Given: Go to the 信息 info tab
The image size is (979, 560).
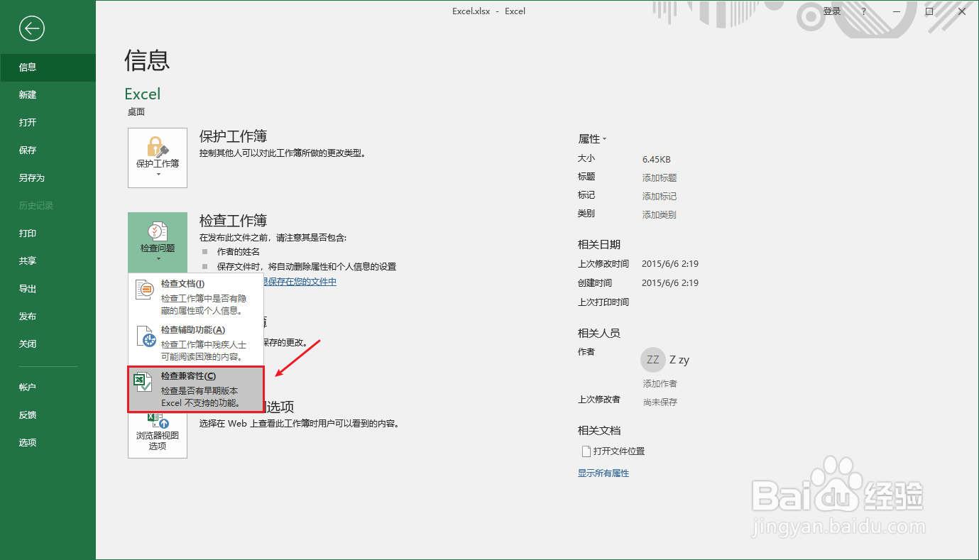Looking at the screenshot, I should 48,67.
